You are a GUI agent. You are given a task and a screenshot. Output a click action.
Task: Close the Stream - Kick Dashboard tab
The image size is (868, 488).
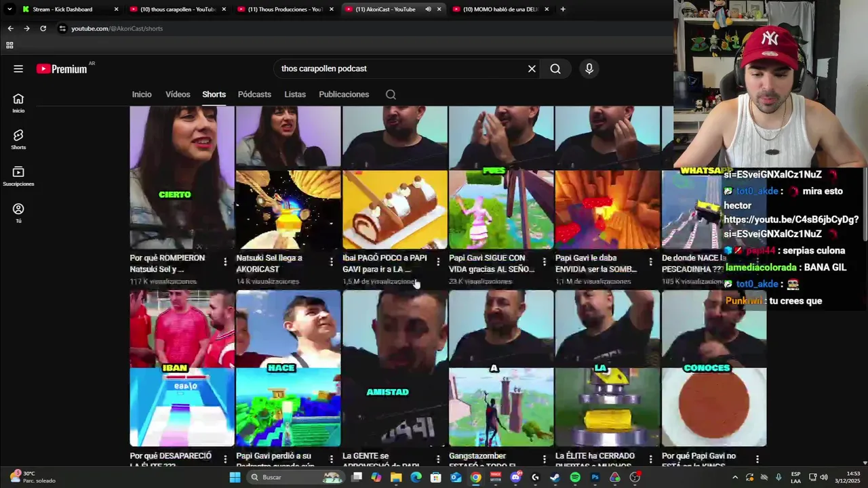coord(116,9)
